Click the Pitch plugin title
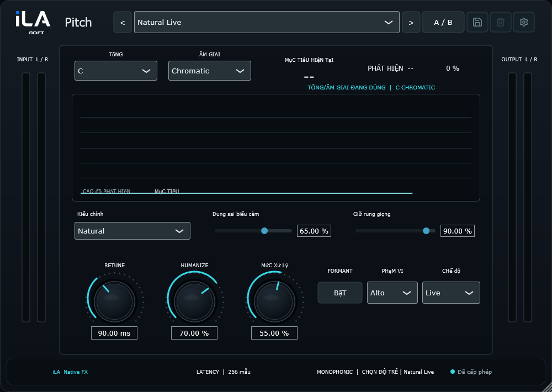 (78, 22)
